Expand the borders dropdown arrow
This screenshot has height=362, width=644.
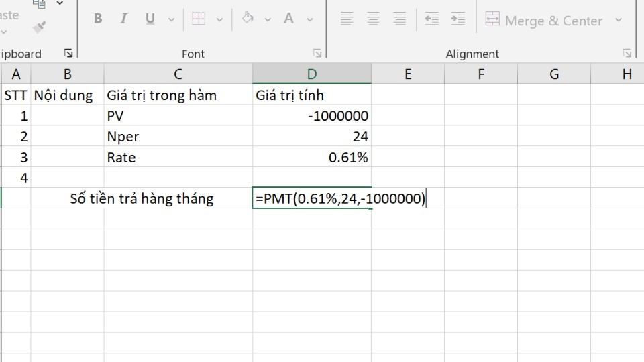click(220, 19)
